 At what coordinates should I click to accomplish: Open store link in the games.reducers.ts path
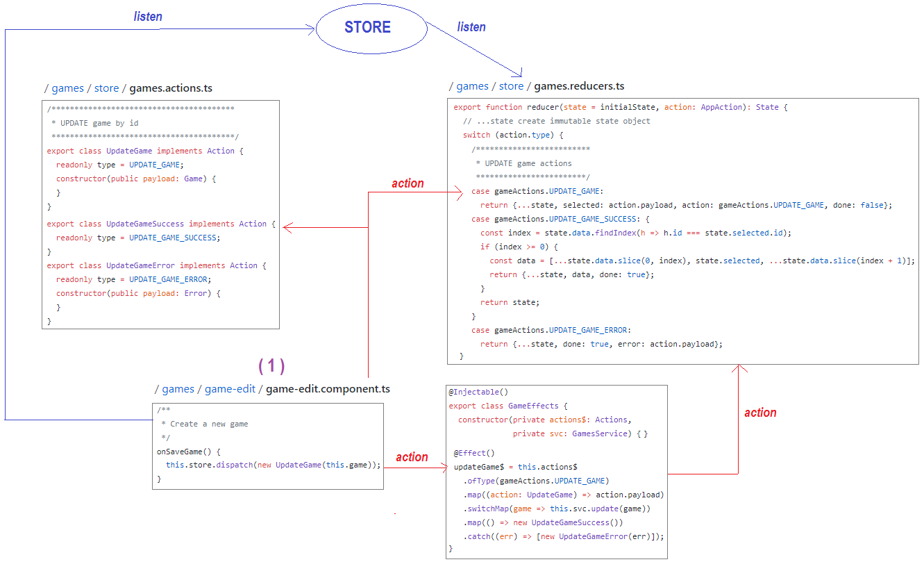click(512, 86)
